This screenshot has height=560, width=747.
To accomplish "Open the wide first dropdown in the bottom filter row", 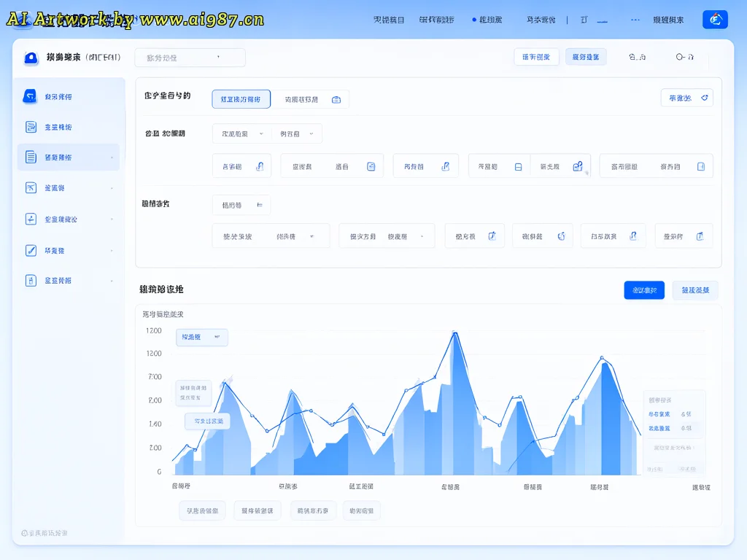I will pos(271,236).
